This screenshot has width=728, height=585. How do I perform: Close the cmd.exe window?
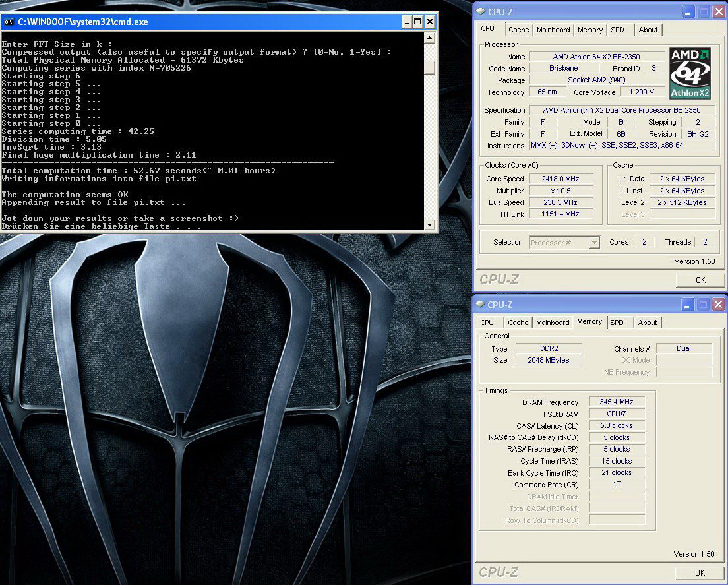coord(430,22)
